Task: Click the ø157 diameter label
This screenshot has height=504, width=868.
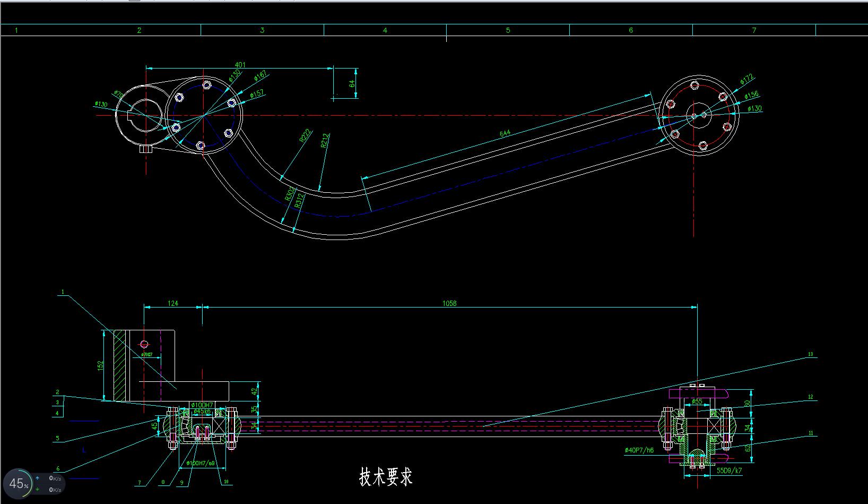Action: coord(257,93)
